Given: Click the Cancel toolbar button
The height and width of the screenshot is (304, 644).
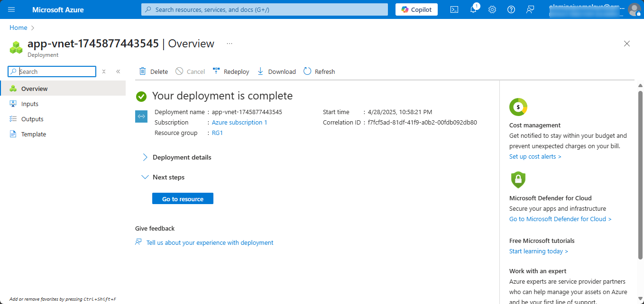Looking at the screenshot, I should 190,72.
